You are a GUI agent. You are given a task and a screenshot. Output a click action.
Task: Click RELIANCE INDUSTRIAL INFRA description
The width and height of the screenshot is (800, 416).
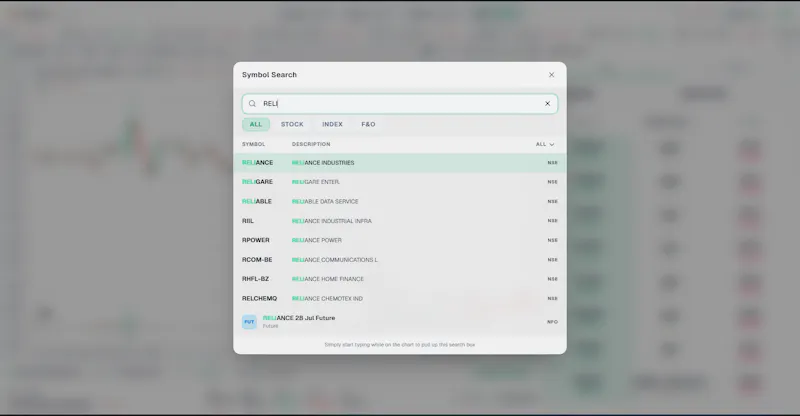[332, 221]
